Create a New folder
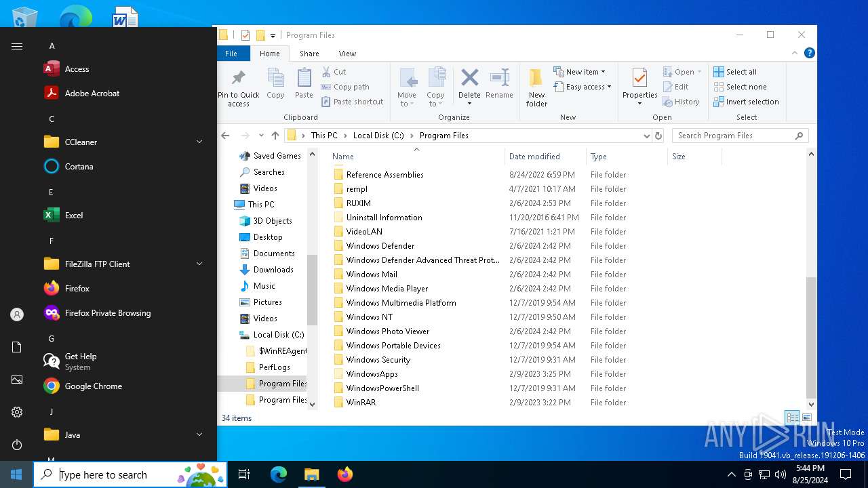 tap(536, 87)
